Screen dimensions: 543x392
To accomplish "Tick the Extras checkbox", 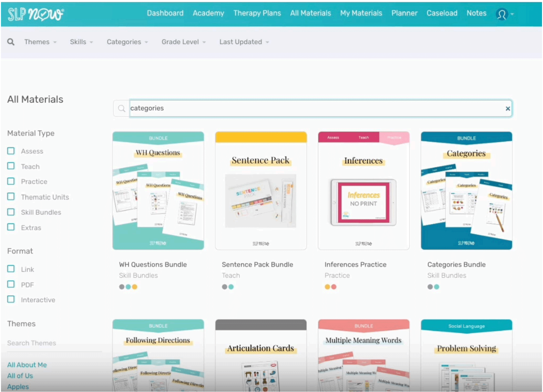I will (x=11, y=227).
